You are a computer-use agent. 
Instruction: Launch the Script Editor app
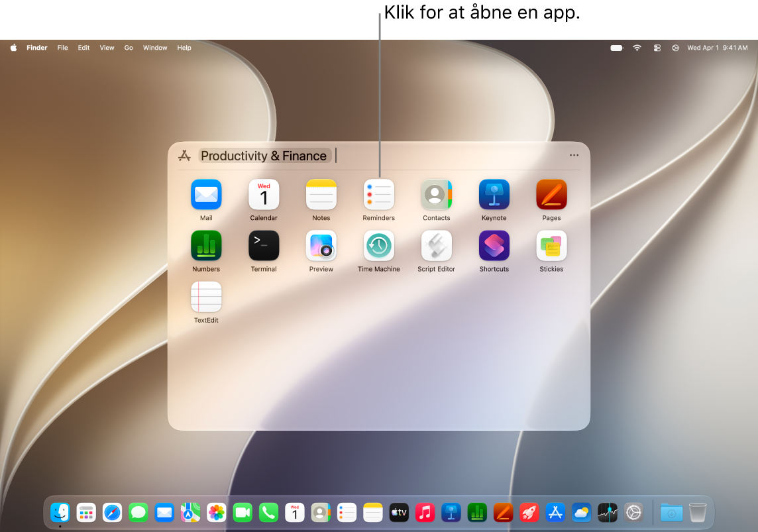click(436, 246)
